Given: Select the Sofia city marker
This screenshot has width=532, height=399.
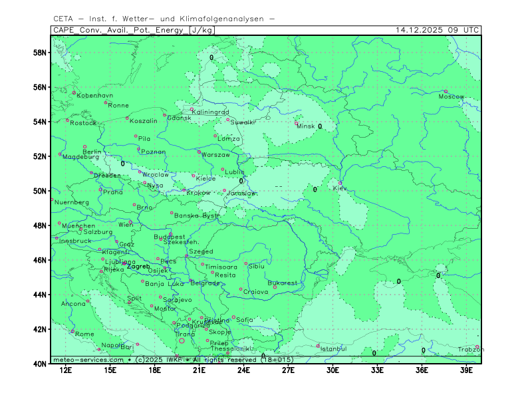Looking at the screenshot, I should [x=233, y=317].
